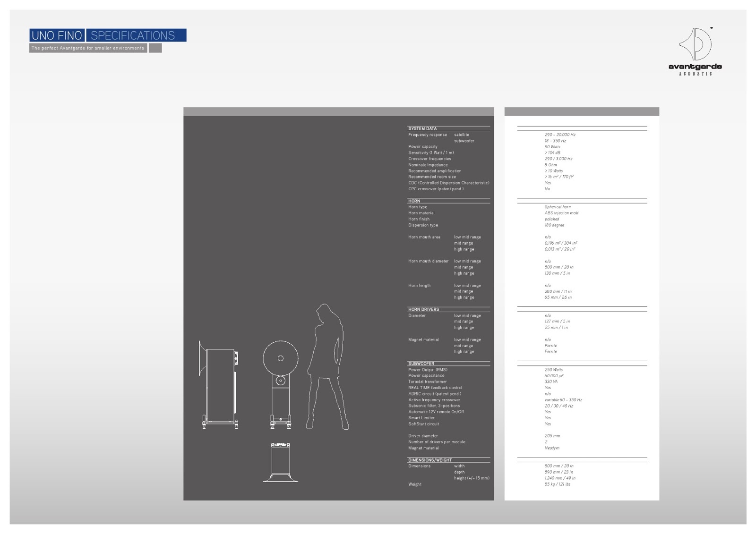Image resolution: width=756 pixels, height=534 pixels.
Task: Select the "SoftStart circuit" label
Action: [424, 424]
